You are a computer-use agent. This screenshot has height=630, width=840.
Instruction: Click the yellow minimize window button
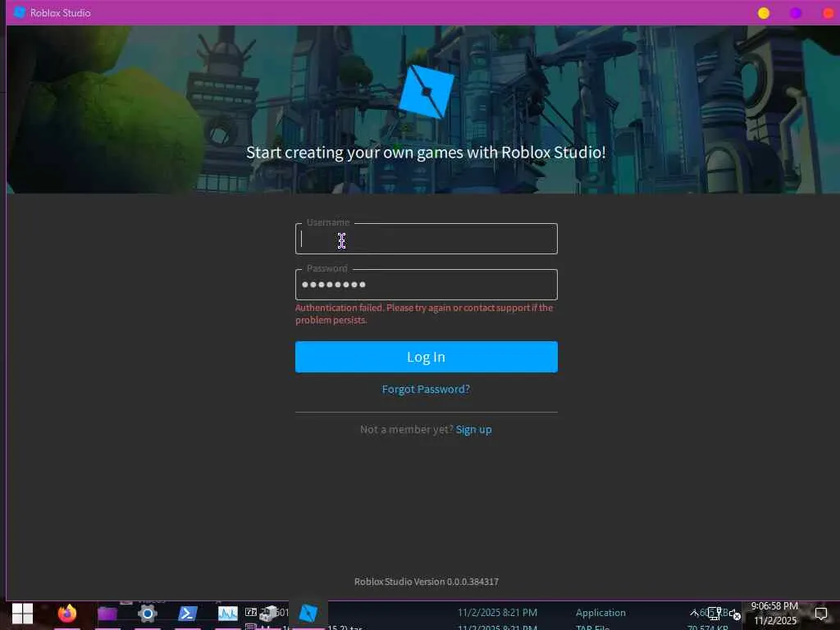pyautogui.click(x=764, y=13)
